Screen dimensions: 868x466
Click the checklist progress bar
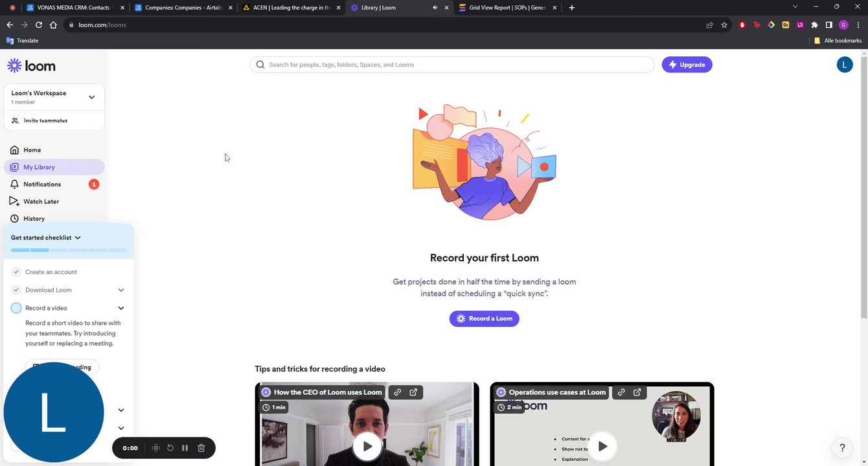[x=69, y=250]
